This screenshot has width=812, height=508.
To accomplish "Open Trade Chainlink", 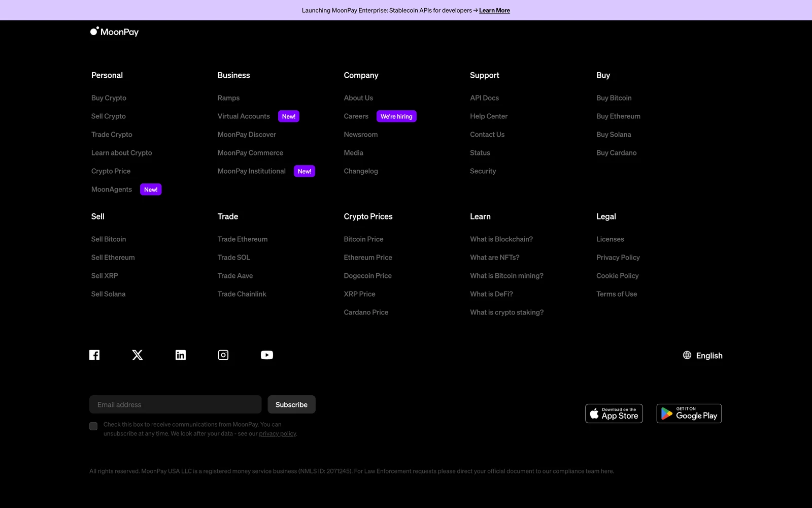I will point(242,294).
